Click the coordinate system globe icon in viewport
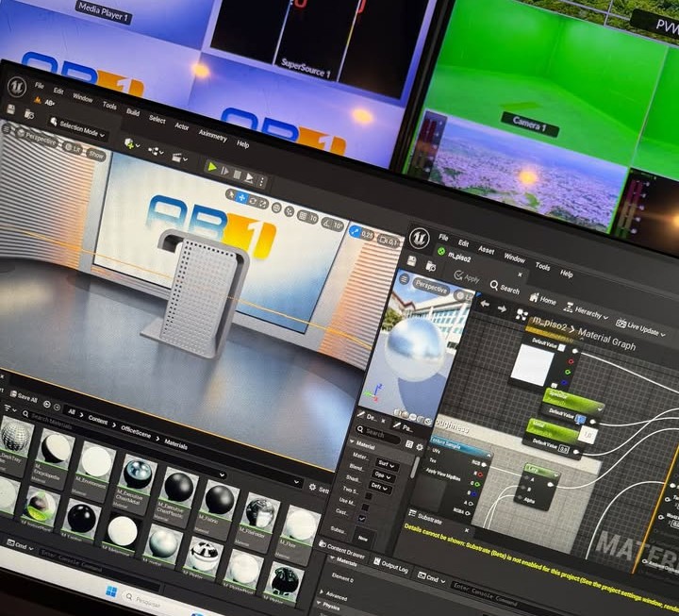The width and height of the screenshot is (679, 616). [x=276, y=208]
